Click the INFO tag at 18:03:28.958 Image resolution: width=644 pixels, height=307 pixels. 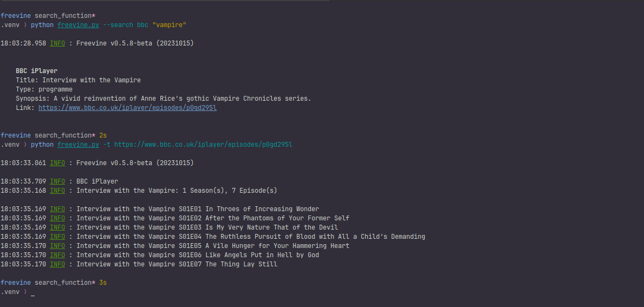coord(57,43)
